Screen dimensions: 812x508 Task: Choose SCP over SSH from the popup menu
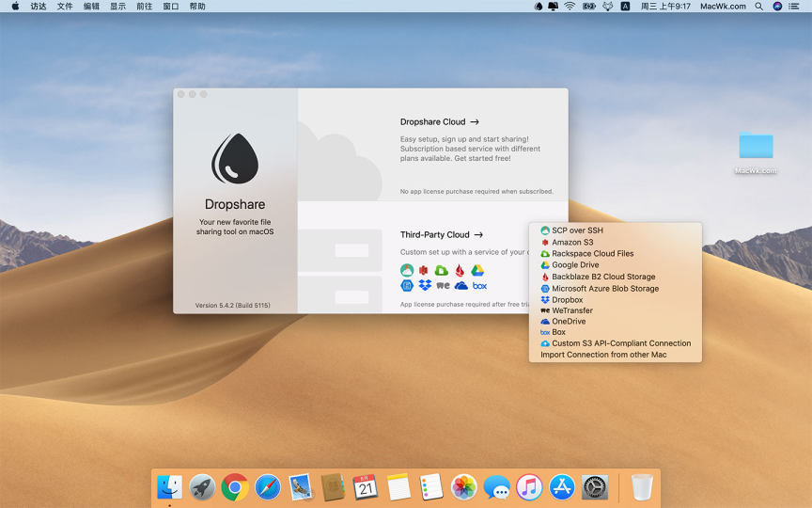click(x=577, y=230)
